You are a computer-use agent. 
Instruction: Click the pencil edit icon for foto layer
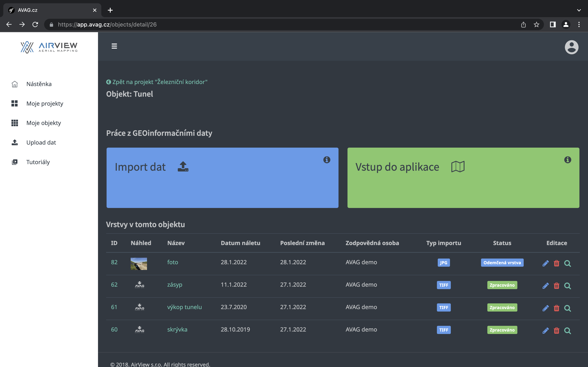point(546,263)
